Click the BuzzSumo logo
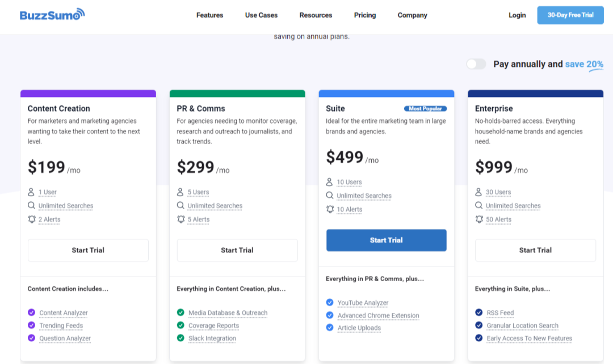This screenshot has height=364, width=613. (52, 14)
